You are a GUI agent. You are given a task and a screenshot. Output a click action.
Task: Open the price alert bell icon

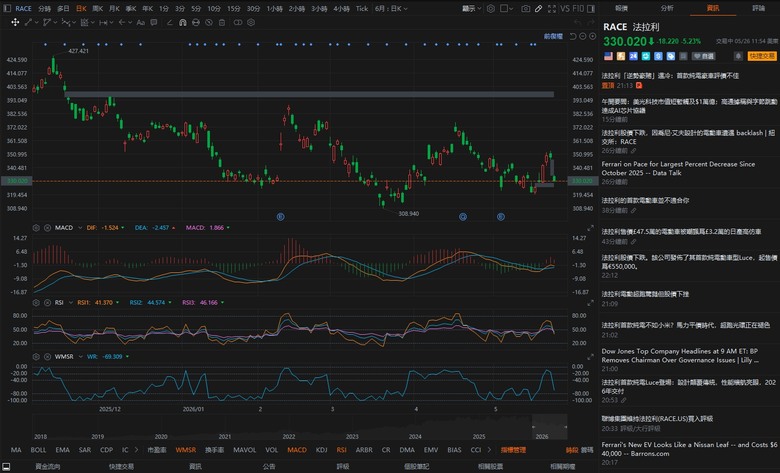738,56
